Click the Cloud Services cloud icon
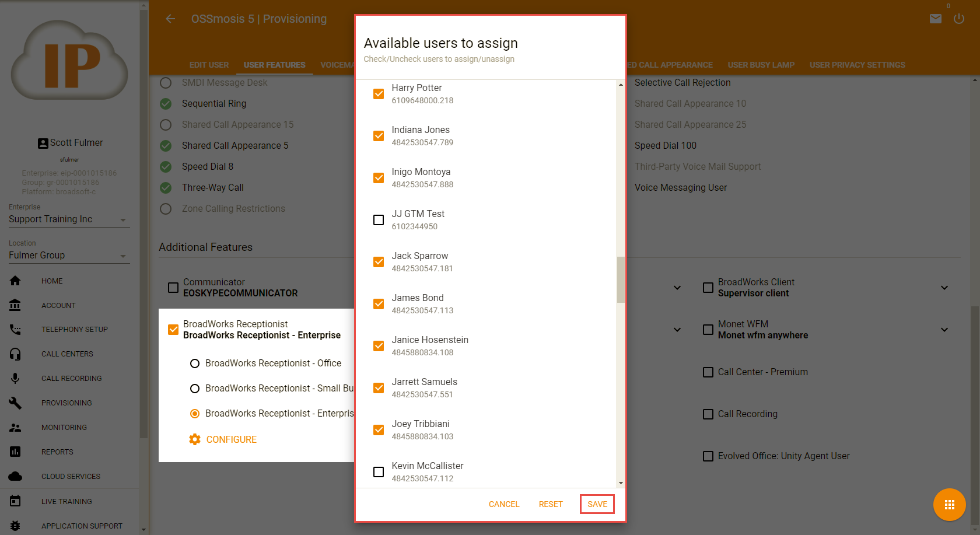 [x=15, y=477]
